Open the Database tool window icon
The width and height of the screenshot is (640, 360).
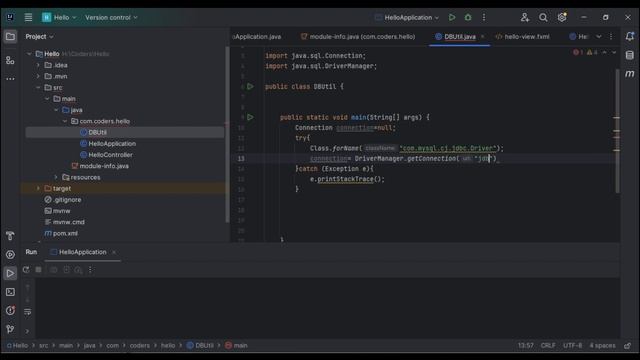pos(630,55)
